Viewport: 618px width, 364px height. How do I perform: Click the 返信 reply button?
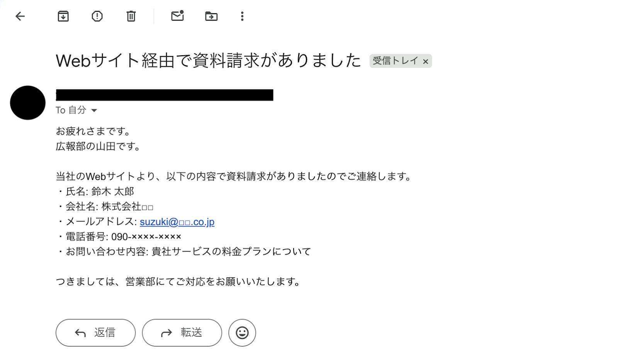(96, 333)
